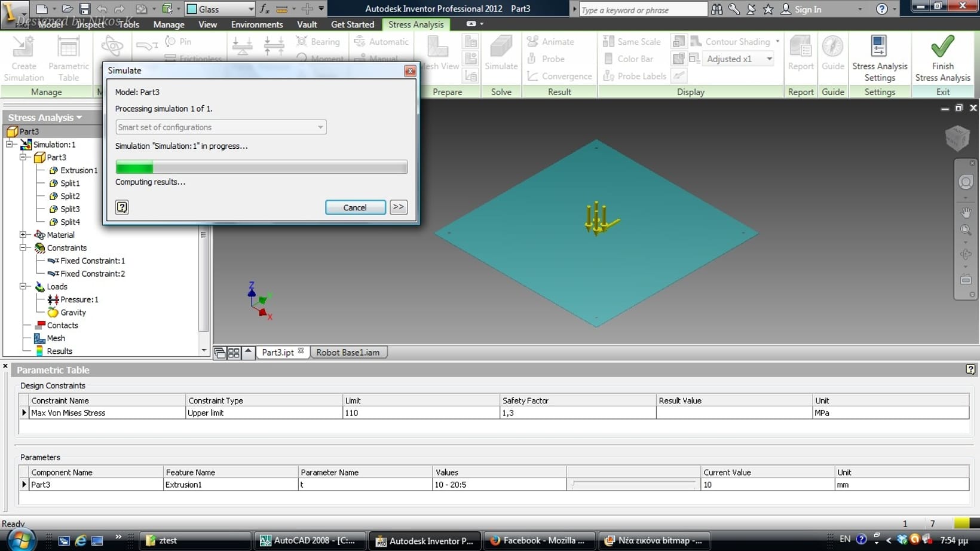Open the Glass material dropdown
Screen dimensions: 980x551
[251, 9]
